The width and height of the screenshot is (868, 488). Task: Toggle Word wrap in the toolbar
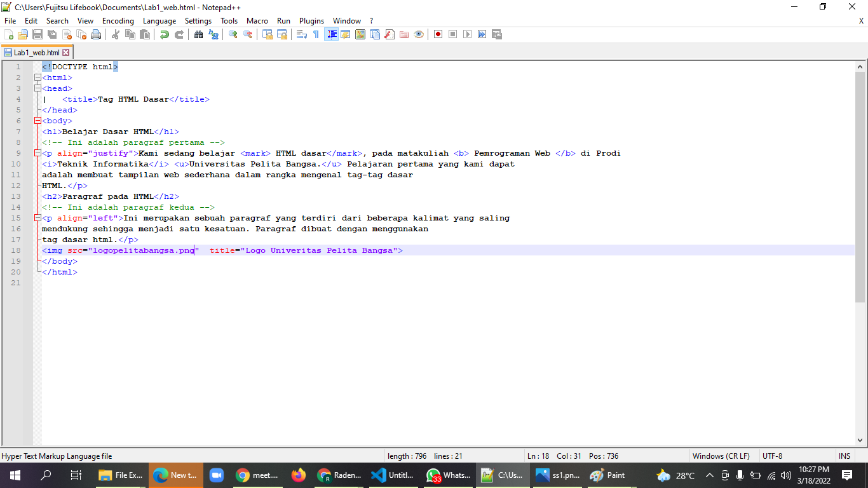coord(302,34)
